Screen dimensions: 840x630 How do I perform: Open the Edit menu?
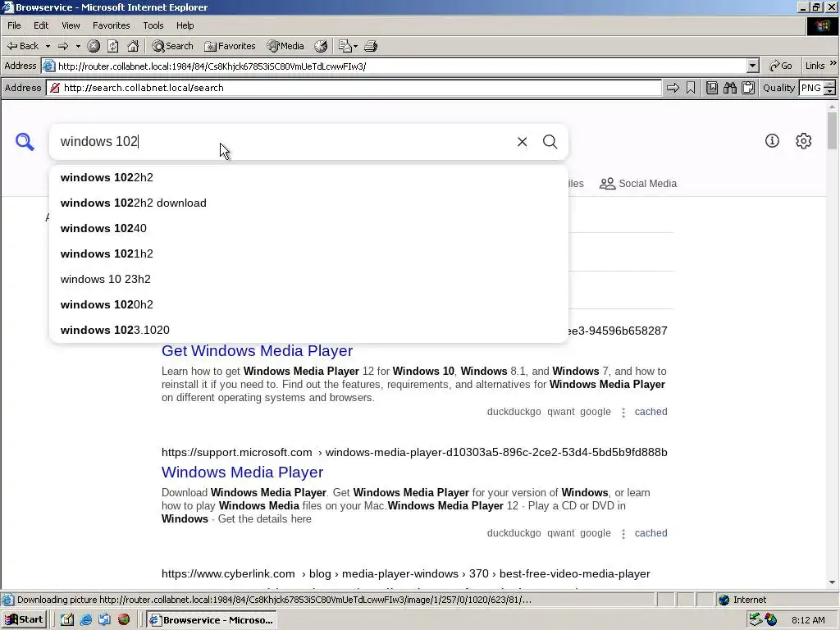tap(41, 25)
